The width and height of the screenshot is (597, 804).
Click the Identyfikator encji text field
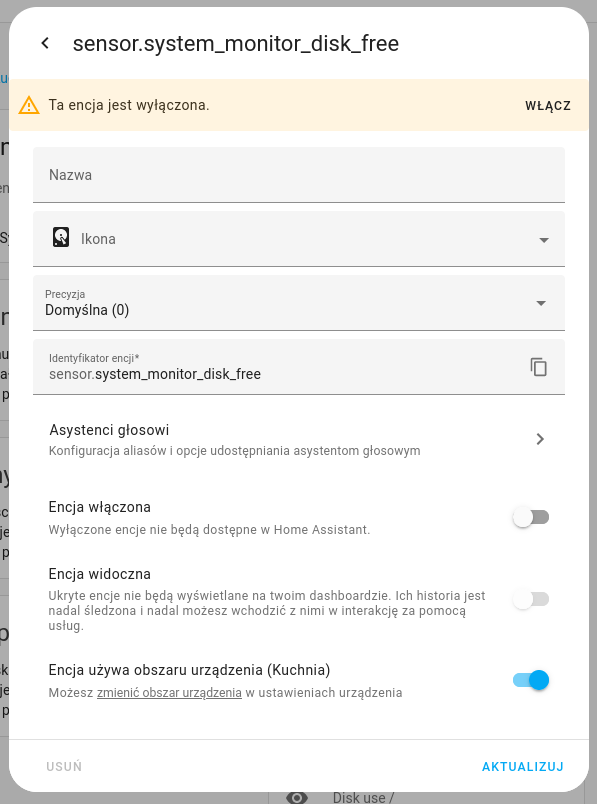[277, 367]
